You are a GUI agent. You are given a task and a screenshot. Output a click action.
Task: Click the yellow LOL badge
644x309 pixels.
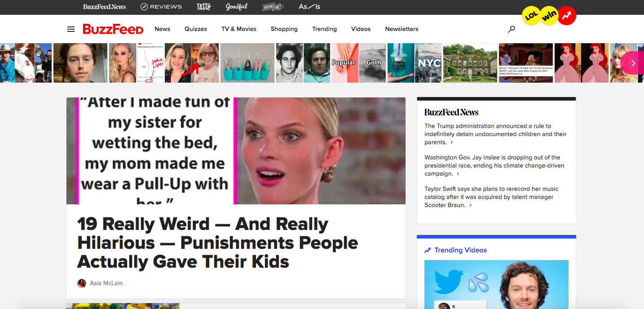tap(531, 16)
